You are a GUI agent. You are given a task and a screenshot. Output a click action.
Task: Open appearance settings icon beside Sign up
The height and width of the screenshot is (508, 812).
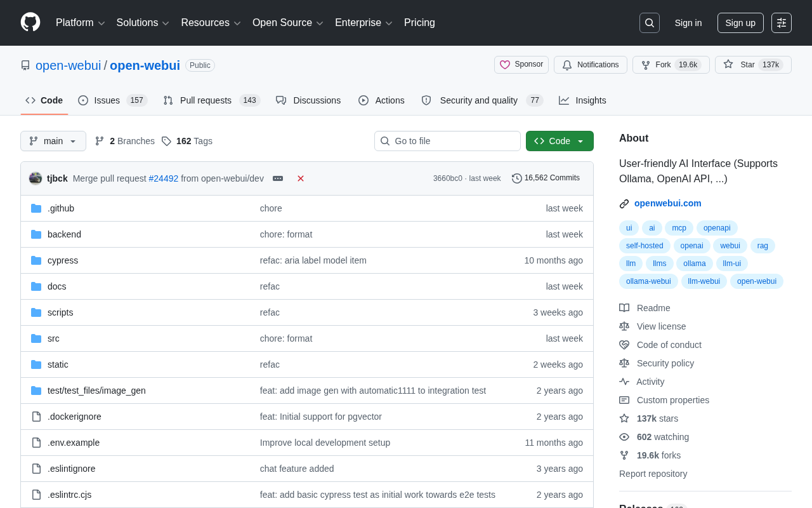coord(782,23)
